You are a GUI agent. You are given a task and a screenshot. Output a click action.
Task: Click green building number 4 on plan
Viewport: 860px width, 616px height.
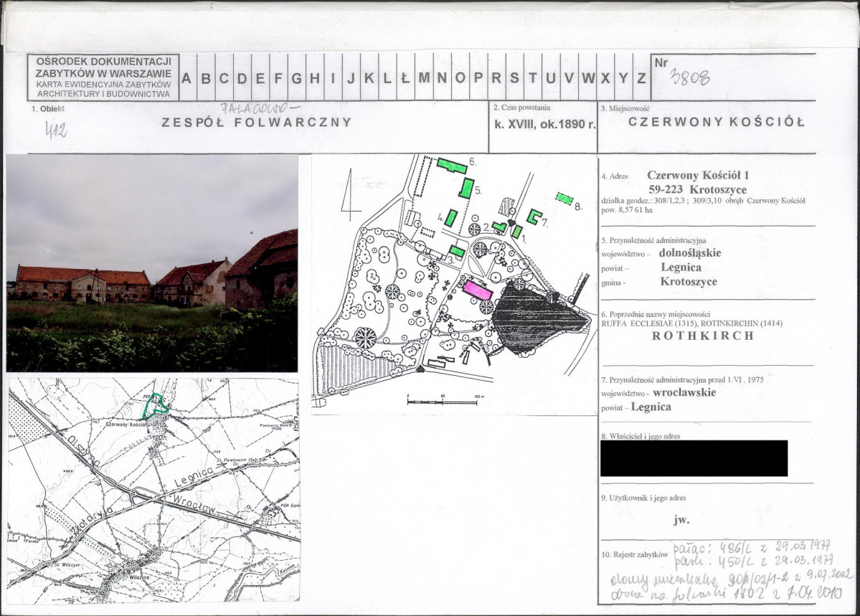pyautogui.click(x=451, y=218)
